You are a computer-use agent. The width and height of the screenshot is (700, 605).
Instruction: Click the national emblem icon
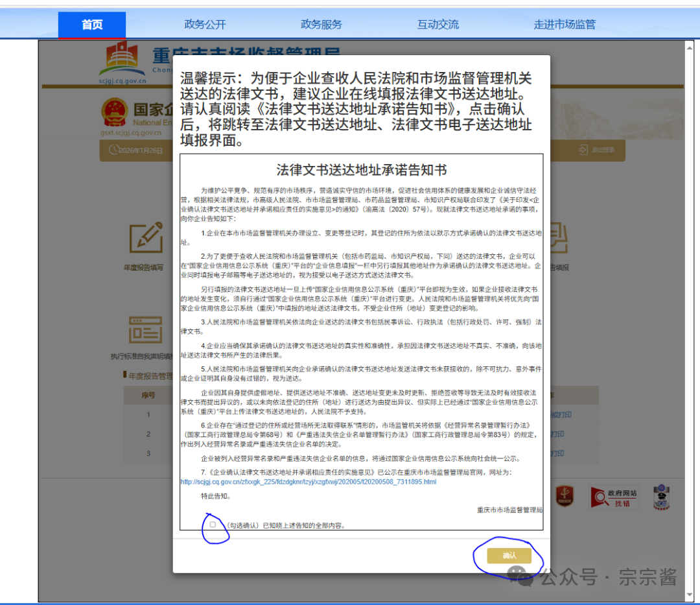(114, 112)
